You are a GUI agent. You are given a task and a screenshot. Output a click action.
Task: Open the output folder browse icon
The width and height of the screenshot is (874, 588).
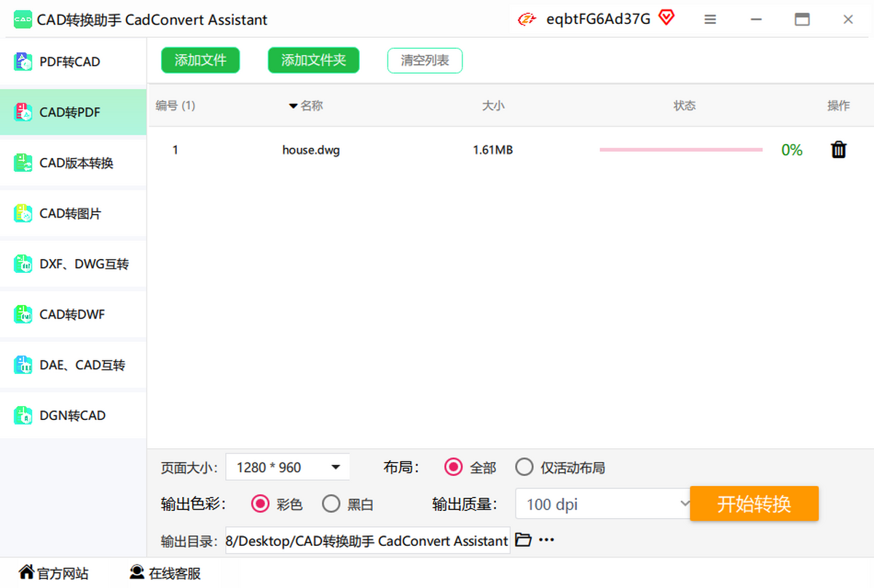tap(523, 540)
